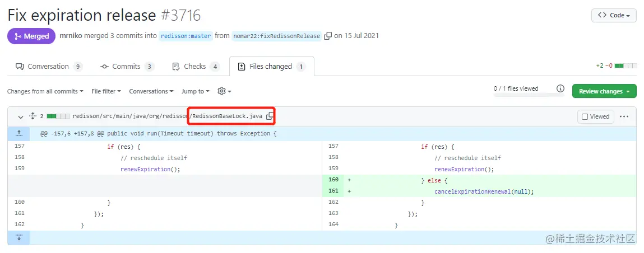Image resolution: width=644 pixels, height=253 pixels.
Task: Copy the head branch name icon
Action: coord(328,36)
